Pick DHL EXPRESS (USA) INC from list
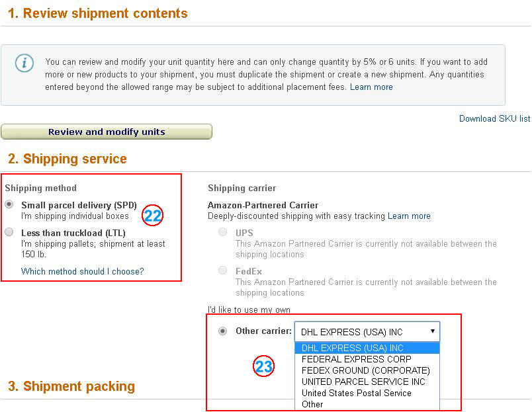 click(x=353, y=348)
